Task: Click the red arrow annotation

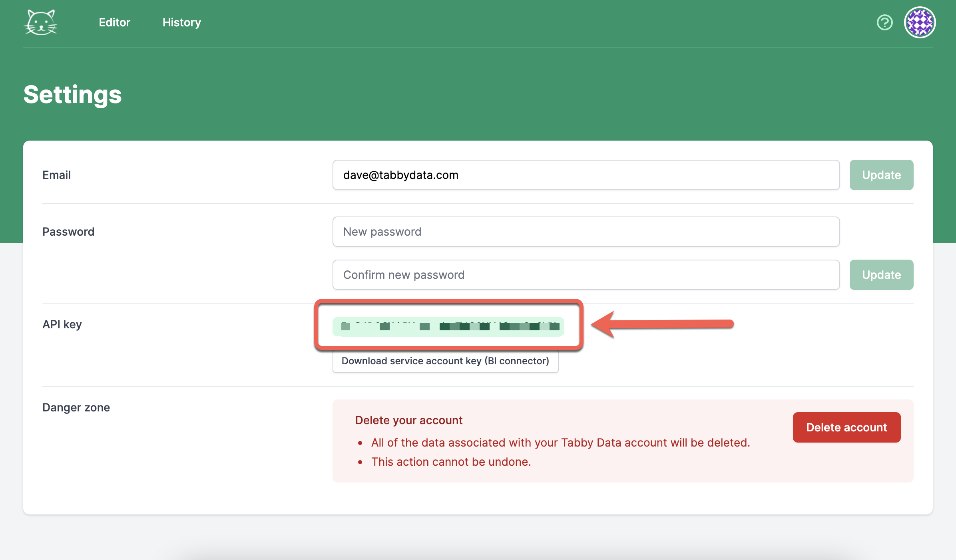Action: tap(662, 324)
